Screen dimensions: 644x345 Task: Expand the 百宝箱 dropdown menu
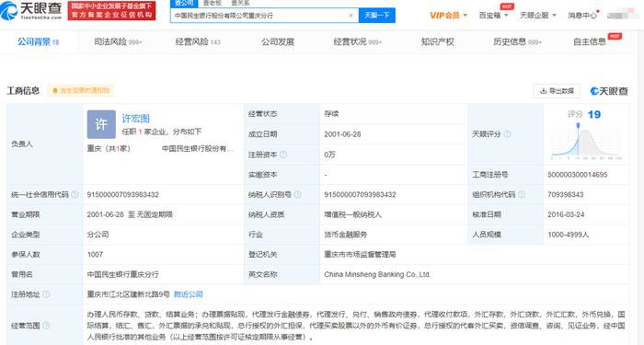493,16
